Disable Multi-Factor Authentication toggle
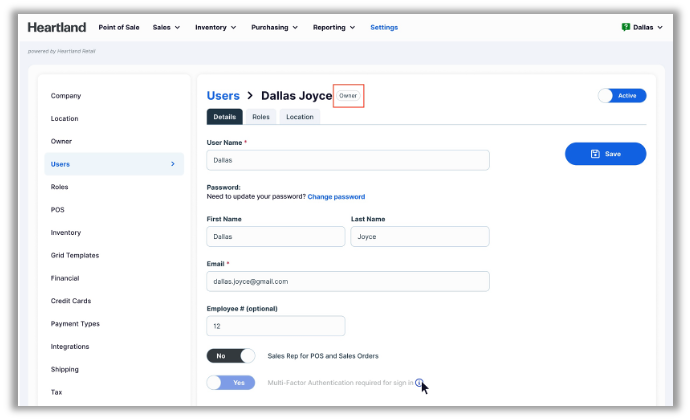 231,382
